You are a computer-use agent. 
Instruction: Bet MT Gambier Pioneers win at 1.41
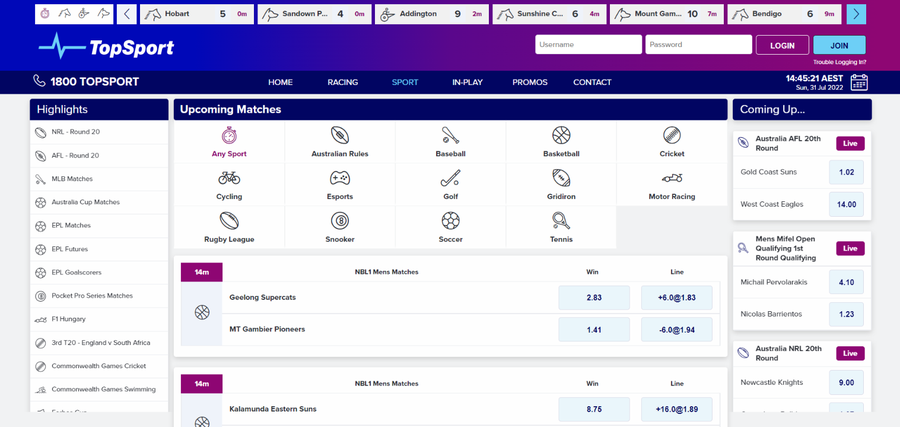coord(594,329)
